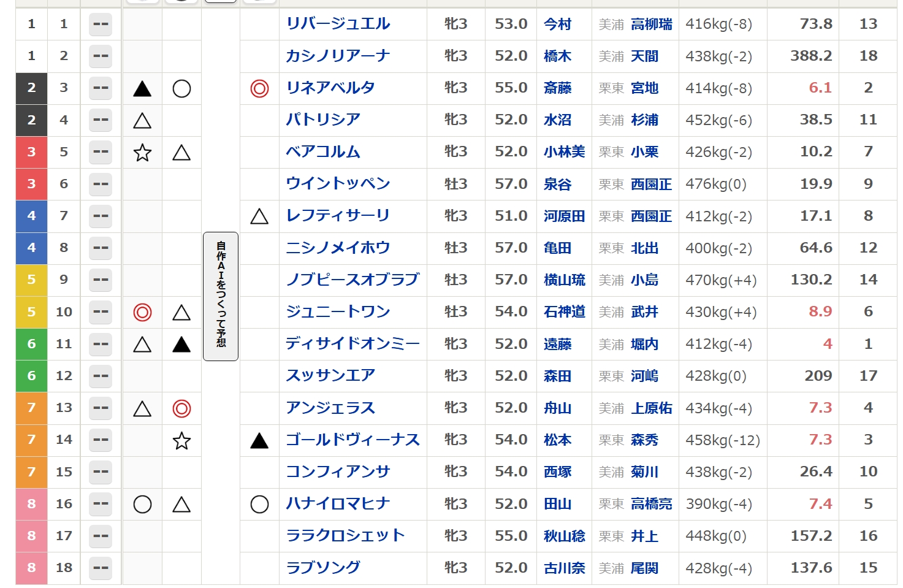Open the ララクロシェット horse link
903x588 pixels.
345,536
